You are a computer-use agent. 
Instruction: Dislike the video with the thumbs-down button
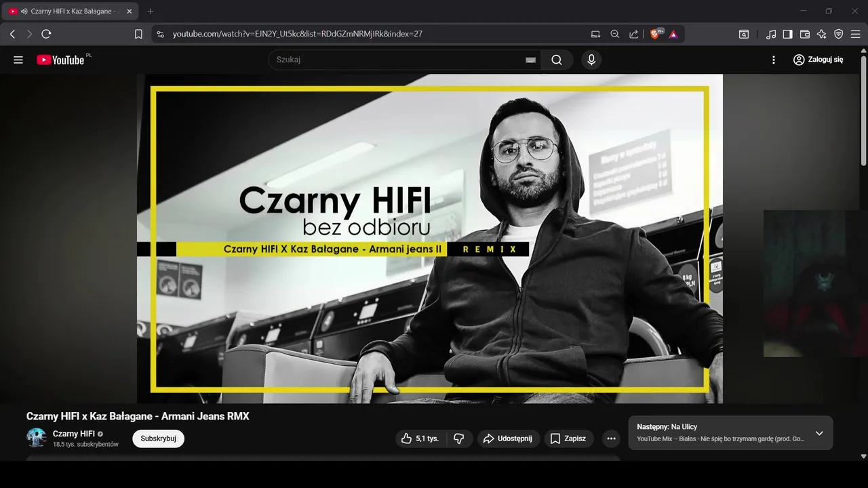[459, 439]
